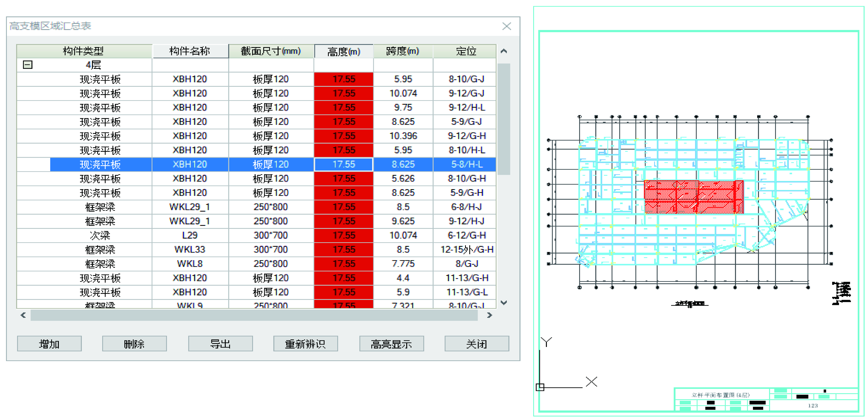
Task: Select row with span 10.396
Action: 256,136
